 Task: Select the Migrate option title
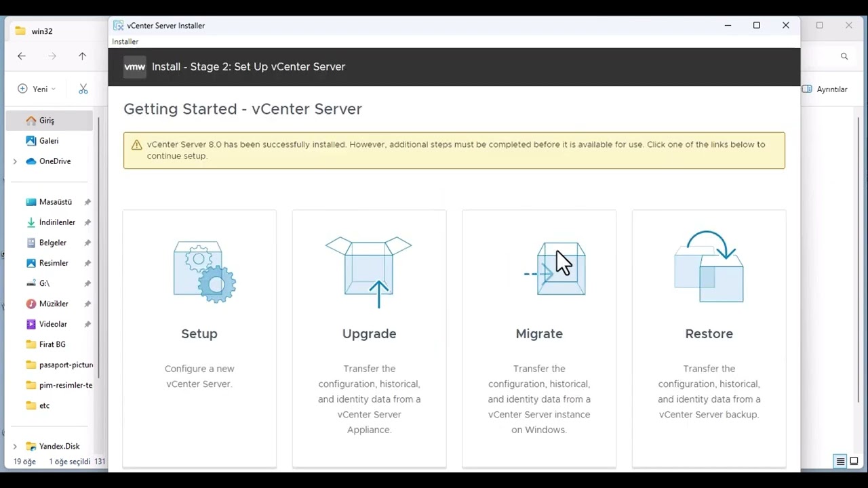click(539, 333)
